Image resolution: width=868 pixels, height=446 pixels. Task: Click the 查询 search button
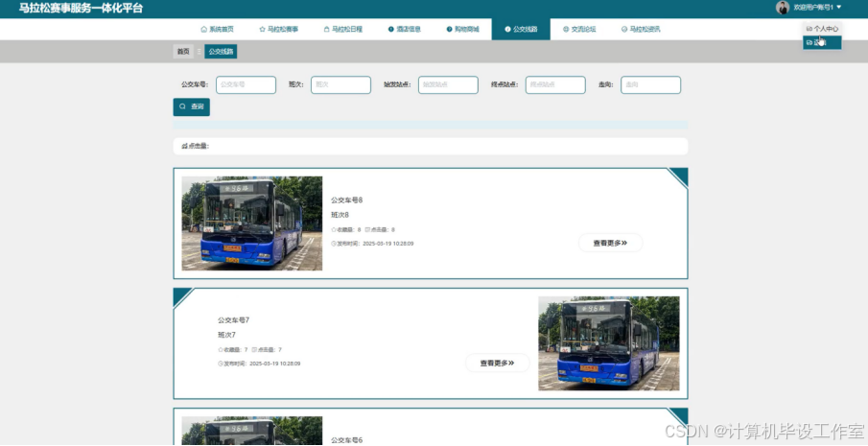point(192,106)
